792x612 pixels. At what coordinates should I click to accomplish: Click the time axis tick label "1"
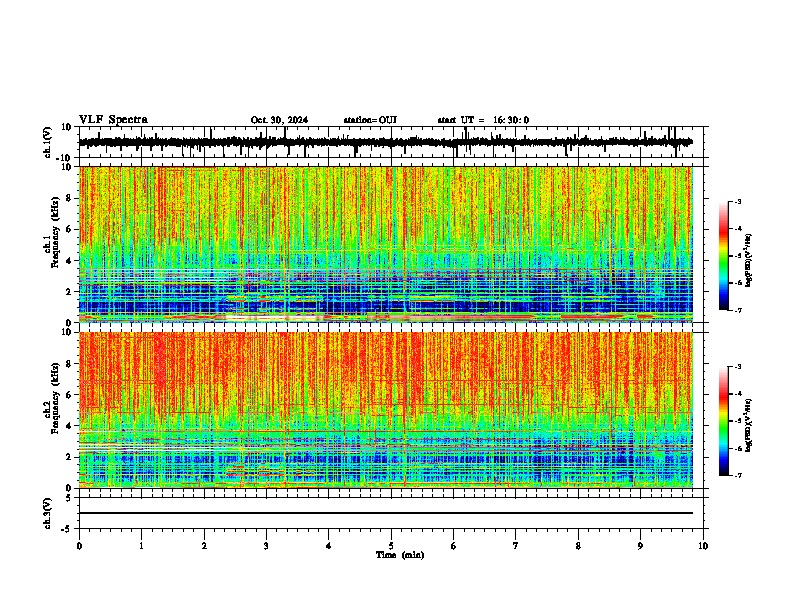tap(141, 546)
